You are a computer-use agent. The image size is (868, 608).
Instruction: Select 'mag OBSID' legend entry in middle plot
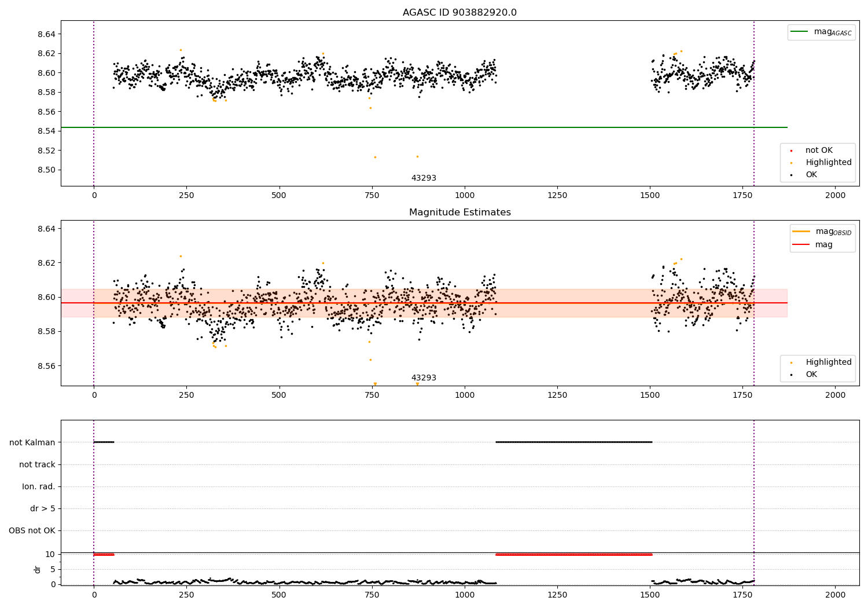click(x=822, y=232)
